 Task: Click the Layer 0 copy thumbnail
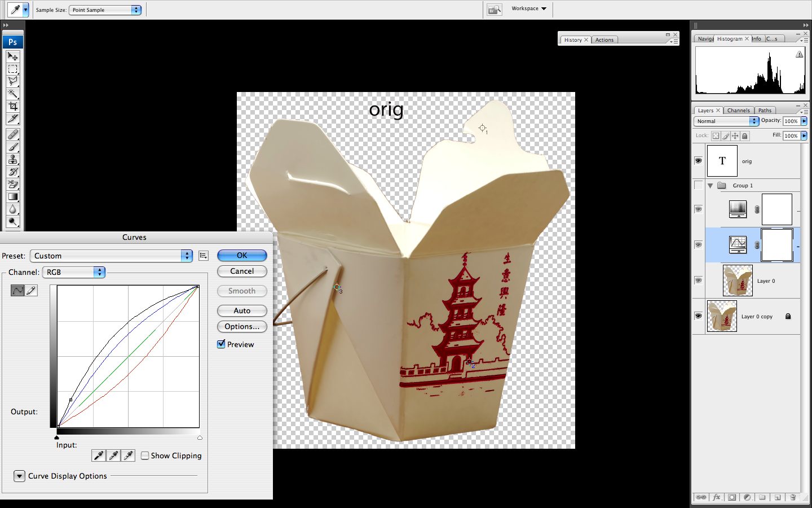722,316
